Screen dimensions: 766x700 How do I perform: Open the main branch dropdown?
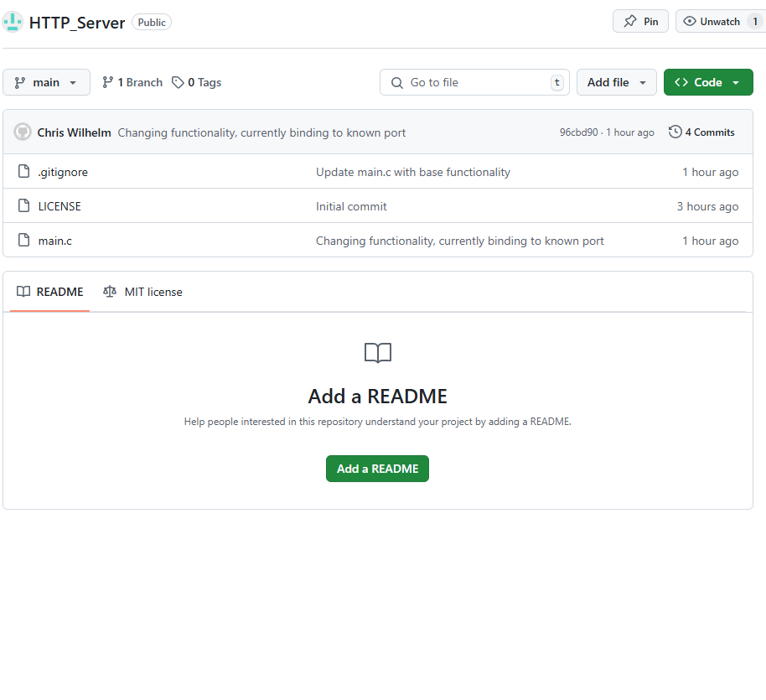(46, 82)
